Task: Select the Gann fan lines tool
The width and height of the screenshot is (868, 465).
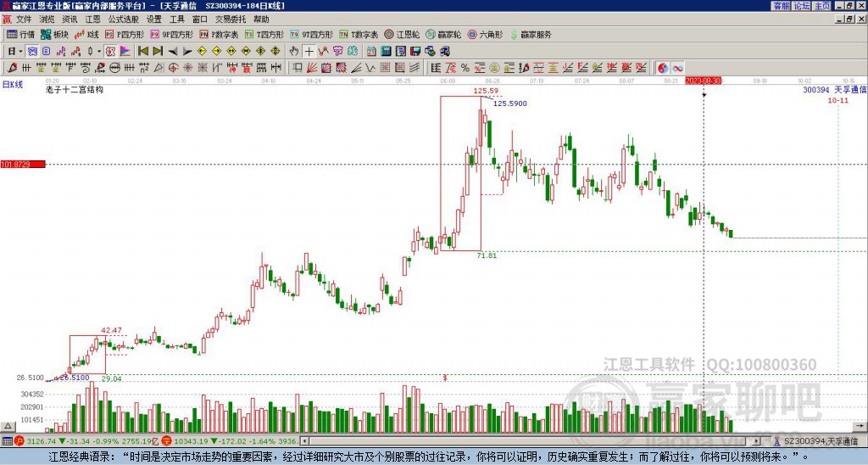Action: tap(312, 68)
